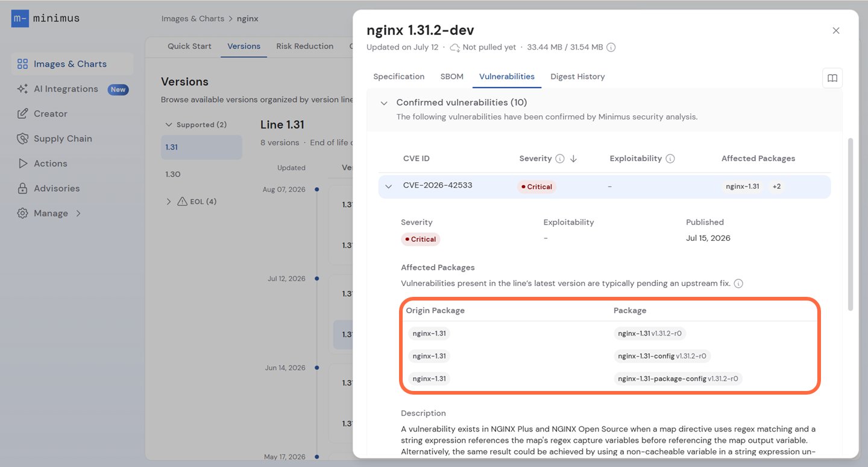Click package nginx-1.31-config v1.31.2-r0
This screenshot has height=467, width=868.
(662, 356)
